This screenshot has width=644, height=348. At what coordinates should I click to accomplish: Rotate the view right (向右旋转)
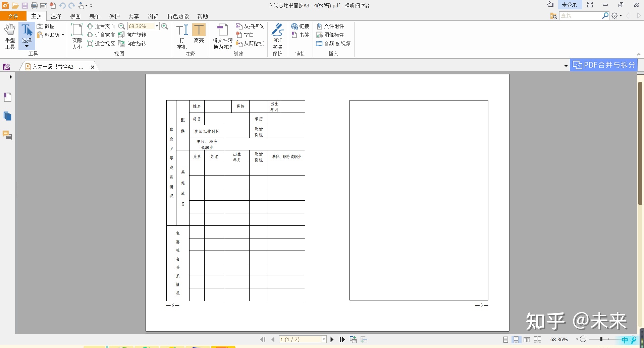132,44
